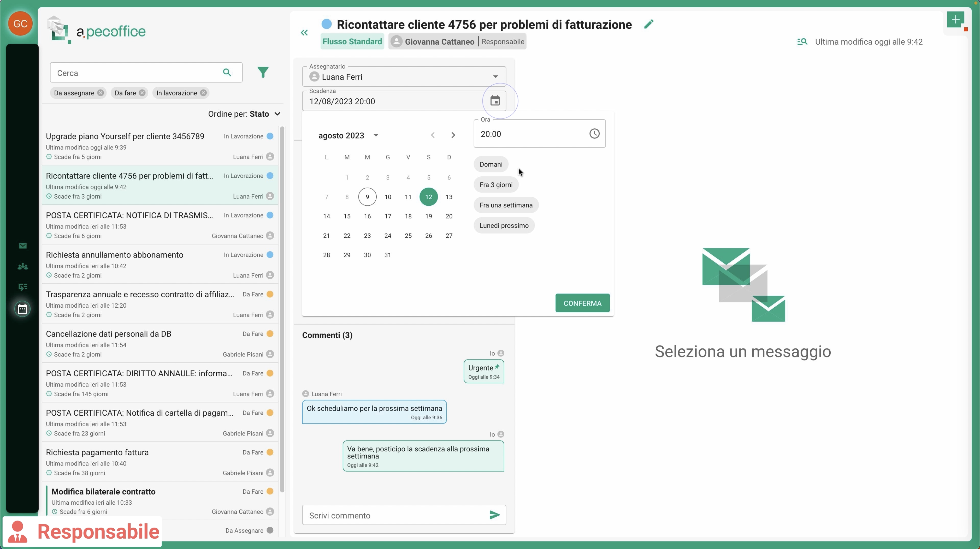Open the team group icon in sidebar
The width and height of the screenshot is (980, 549).
(x=23, y=266)
